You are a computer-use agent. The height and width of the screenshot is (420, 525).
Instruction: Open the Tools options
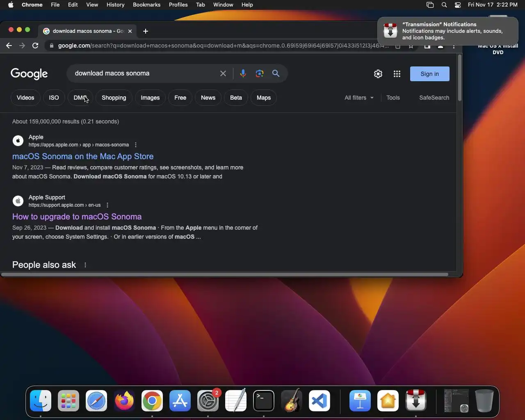point(393,98)
